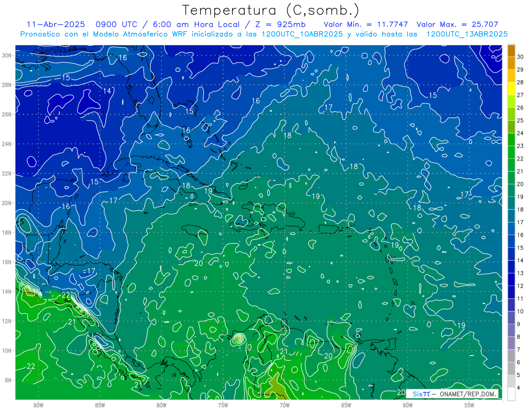Click the '60W' longitude axis label
The height and width of the screenshot is (411, 532).
(x=408, y=406)
